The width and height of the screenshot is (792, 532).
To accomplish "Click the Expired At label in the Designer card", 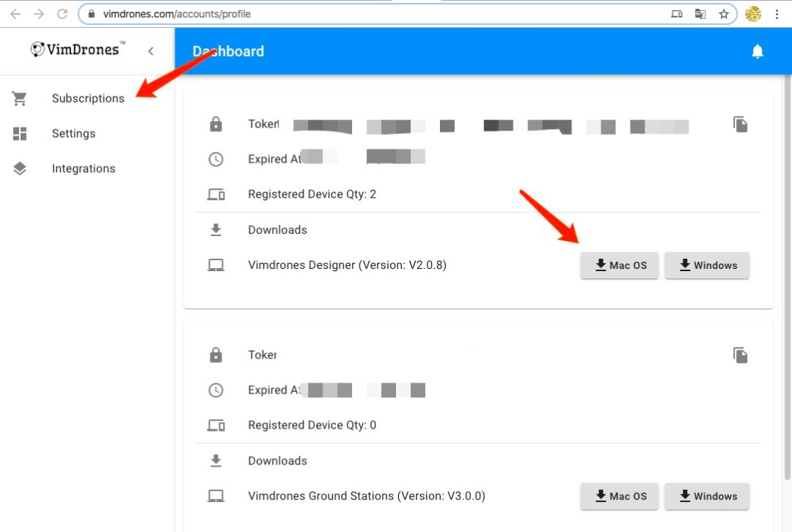I will (275, 159).
